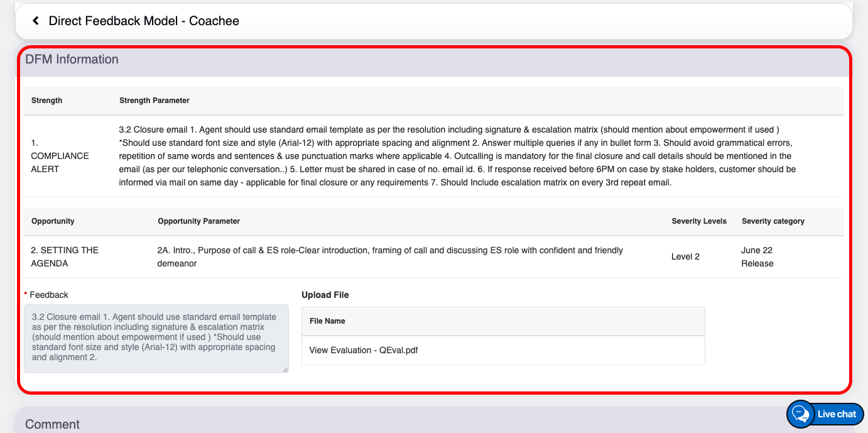This screenshot has width=868, height=433.
Task: Grab the Feedback textarea resize handle
Action: tap(286, 370)
